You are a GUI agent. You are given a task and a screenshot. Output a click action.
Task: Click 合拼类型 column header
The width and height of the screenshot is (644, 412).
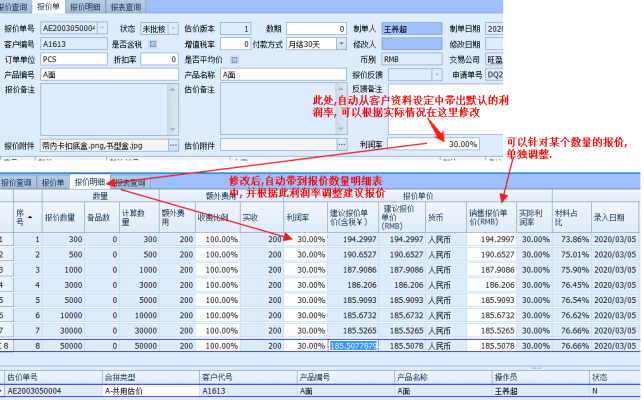(150, 377)
